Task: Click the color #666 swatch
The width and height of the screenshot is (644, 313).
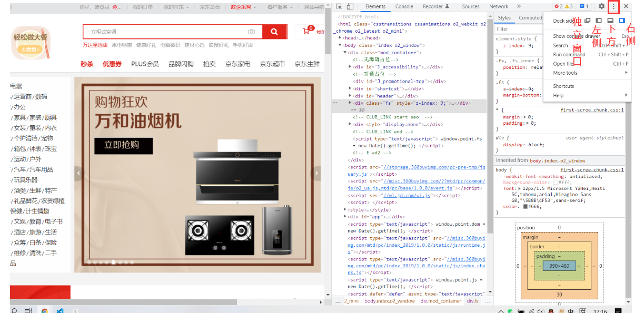Action: point(526,207)
